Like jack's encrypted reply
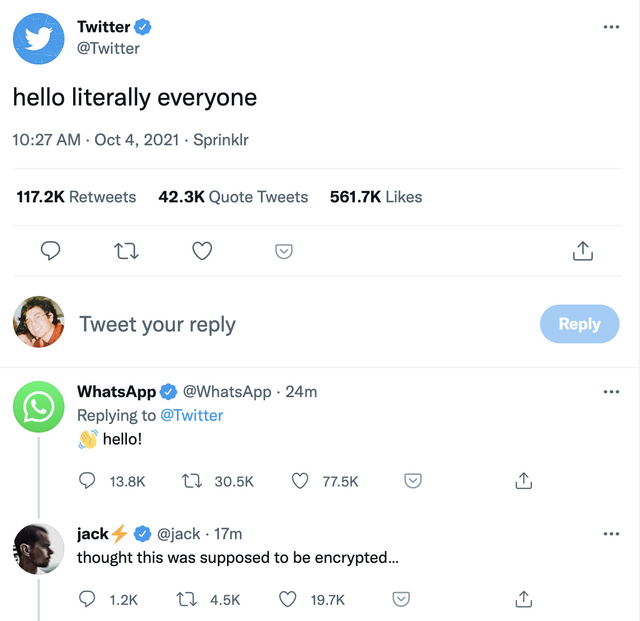 (288, 599)
